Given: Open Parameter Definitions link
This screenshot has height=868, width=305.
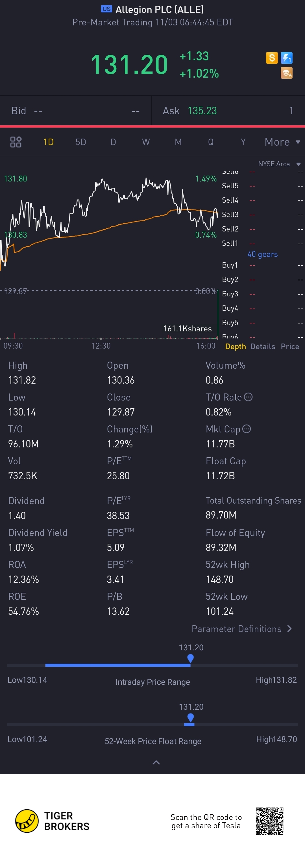Looking at the screenshot, I should click(242, 629).
